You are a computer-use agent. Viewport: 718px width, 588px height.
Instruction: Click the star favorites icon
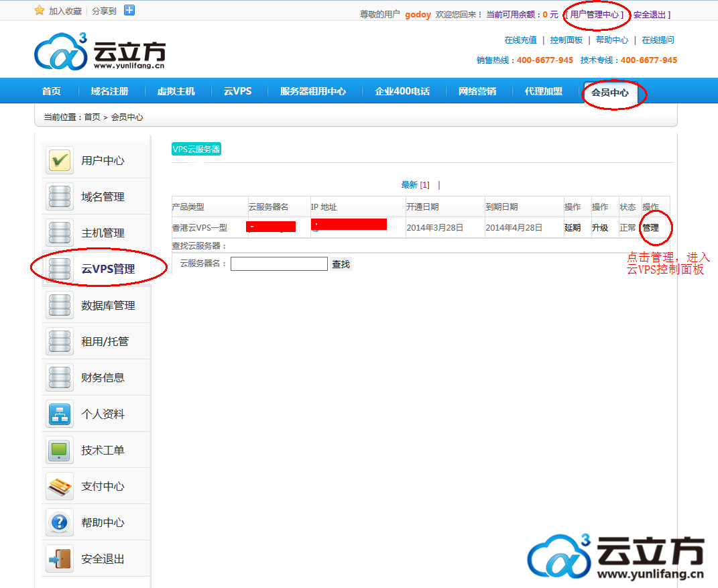click(40, 11)
